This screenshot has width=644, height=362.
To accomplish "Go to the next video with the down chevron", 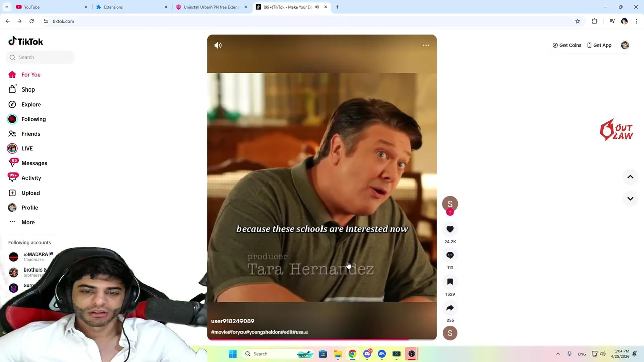I will [x=630, y=199].
